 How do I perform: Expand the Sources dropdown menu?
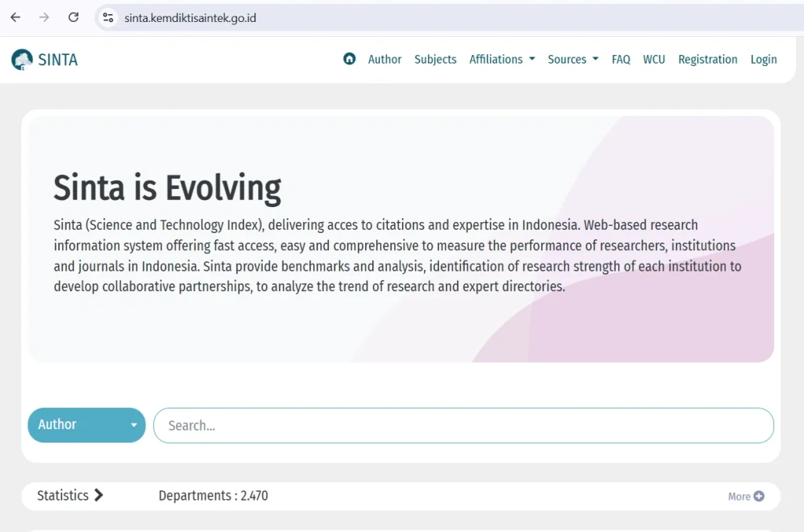point(572,60)
